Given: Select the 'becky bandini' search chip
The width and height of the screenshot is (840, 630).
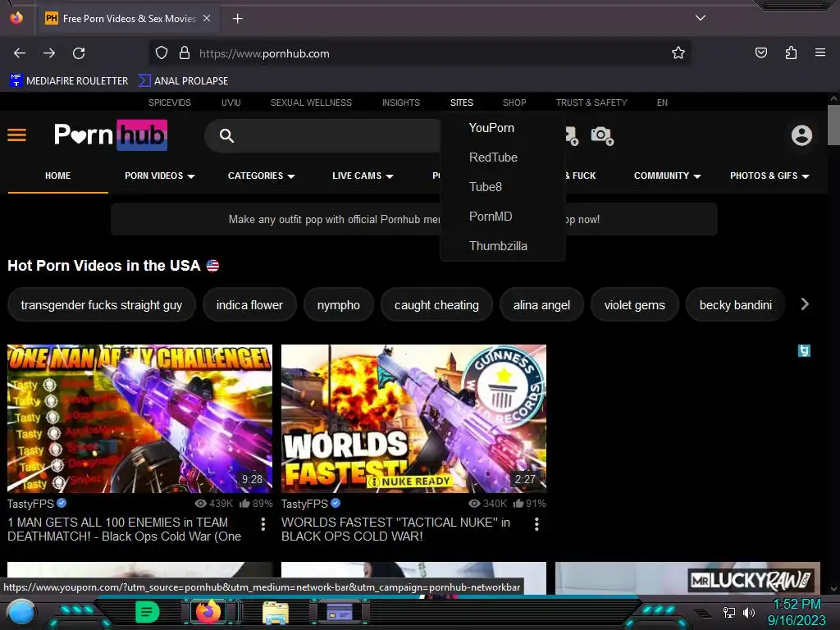Looking at the screenshot, I should pyautogui.click(x=736, y=305).
